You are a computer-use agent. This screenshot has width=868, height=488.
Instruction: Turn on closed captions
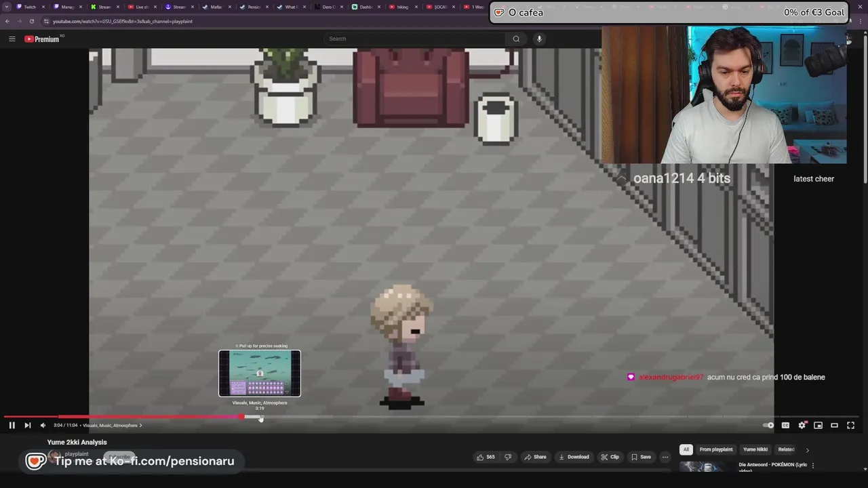click(x=785, y=426)
